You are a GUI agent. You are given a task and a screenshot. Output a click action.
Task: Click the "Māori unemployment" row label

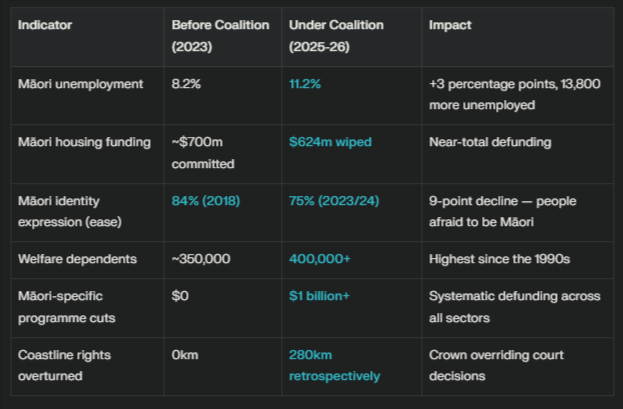81,85
